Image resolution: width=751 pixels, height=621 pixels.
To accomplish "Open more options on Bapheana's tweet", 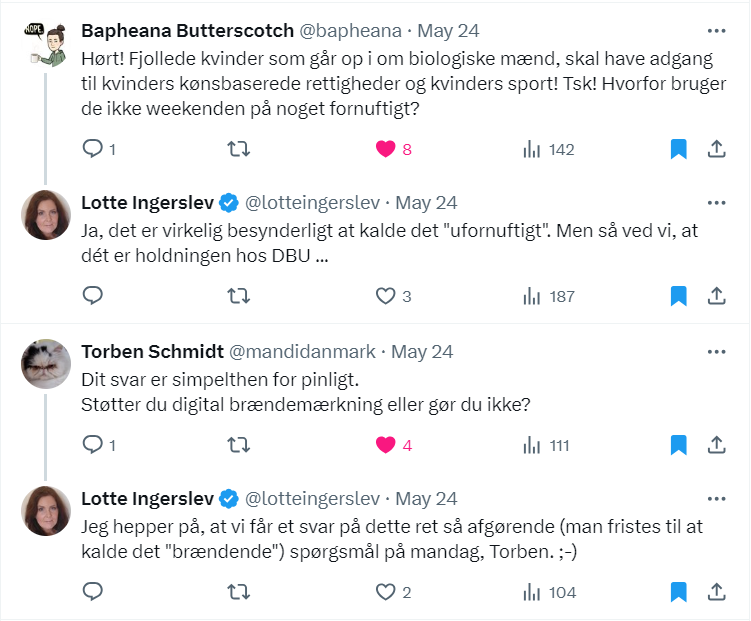I will coord(717,31).
